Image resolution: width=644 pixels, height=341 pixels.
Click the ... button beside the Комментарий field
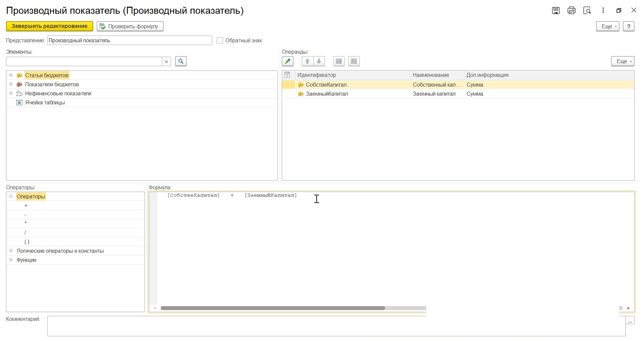click(x=630, y=321)
